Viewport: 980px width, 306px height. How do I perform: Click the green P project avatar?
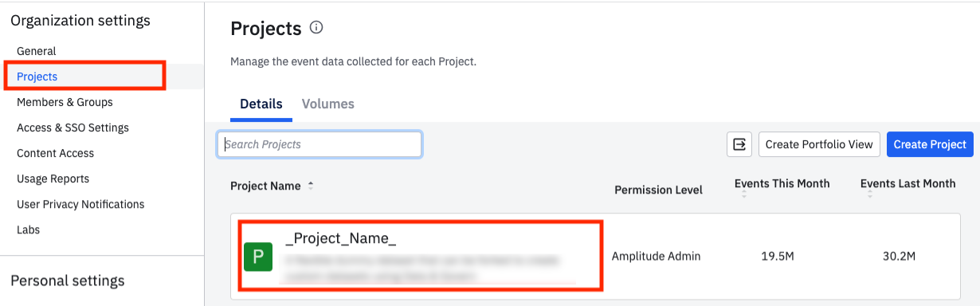[x=258, y=257]
